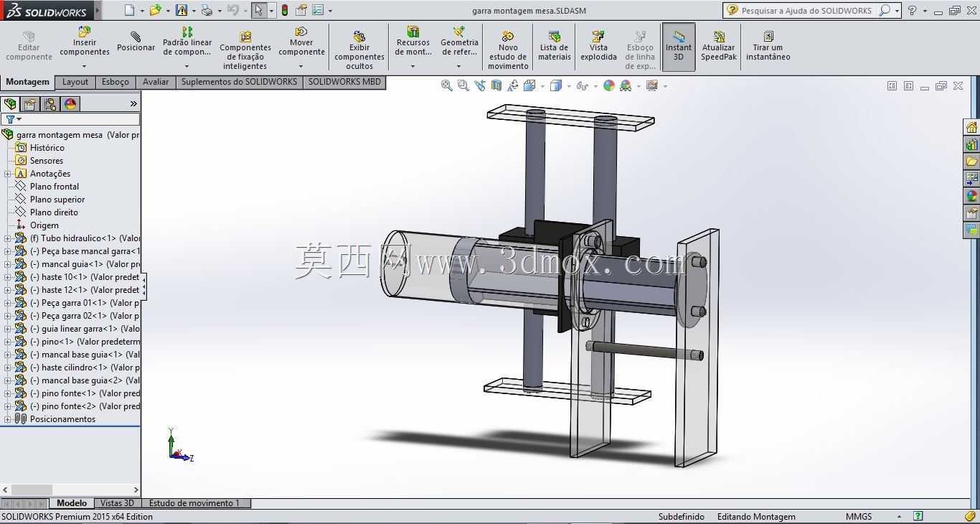980x524 pixels.
Task: Open the Help question mark menu
Action: pyautogui.click(x=912, y=11)
